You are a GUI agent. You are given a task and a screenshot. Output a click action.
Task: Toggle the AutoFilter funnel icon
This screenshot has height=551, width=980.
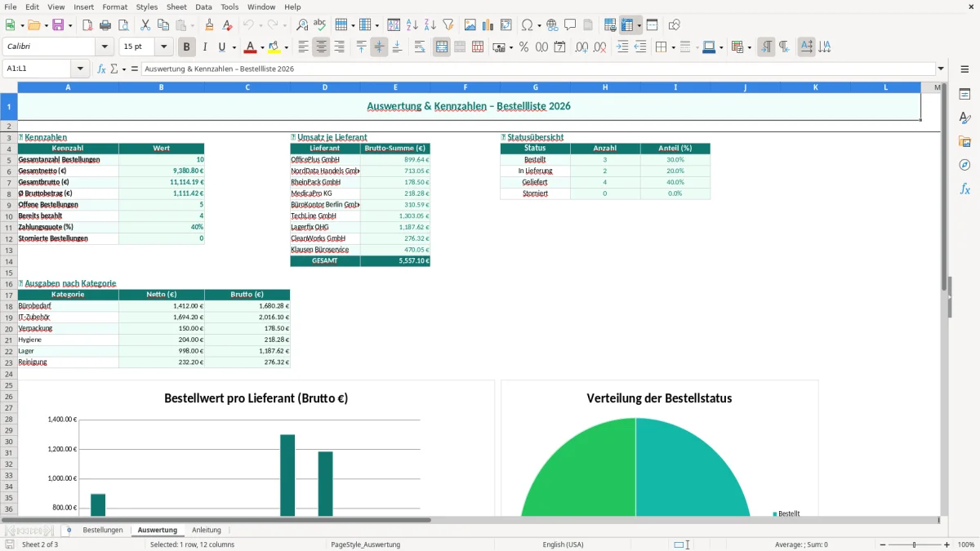(448, 25)
